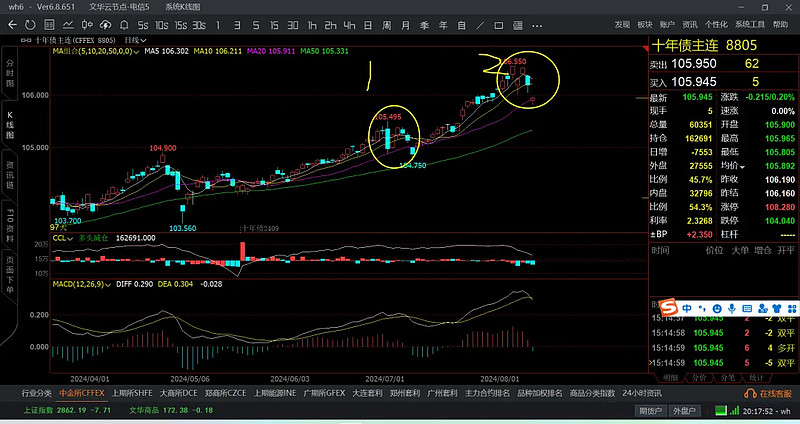Image resolution: width=800 pixels, height=424 pixels.
Task: Open Sogou skin shirt icon
Action: click(777, 308)
